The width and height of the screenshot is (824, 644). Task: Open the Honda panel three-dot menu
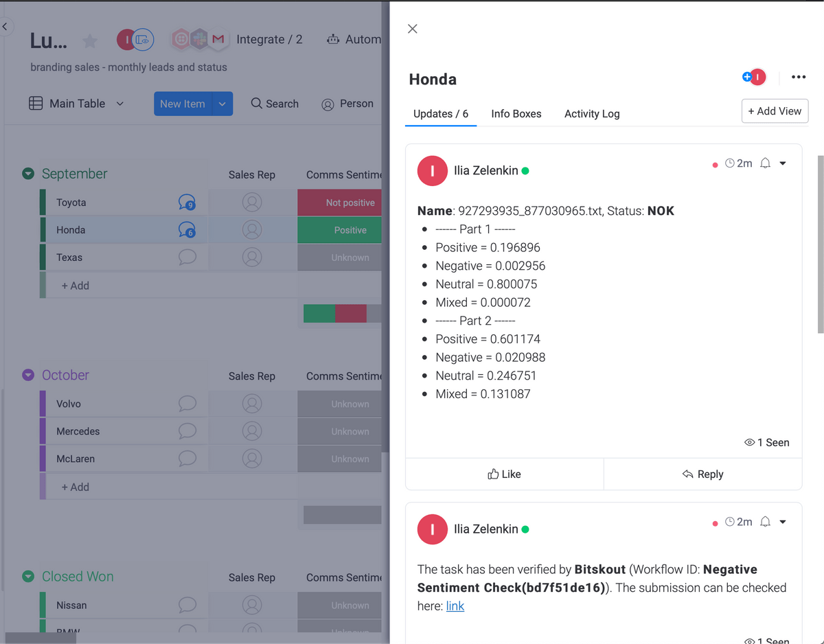799,77
